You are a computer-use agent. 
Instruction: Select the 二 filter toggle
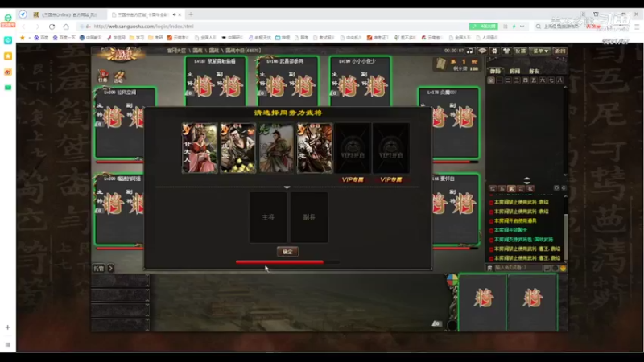(x=508, y=80)
